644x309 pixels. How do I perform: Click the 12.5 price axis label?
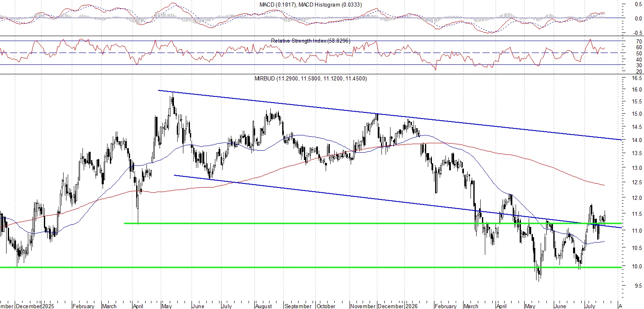pos(637,182)
